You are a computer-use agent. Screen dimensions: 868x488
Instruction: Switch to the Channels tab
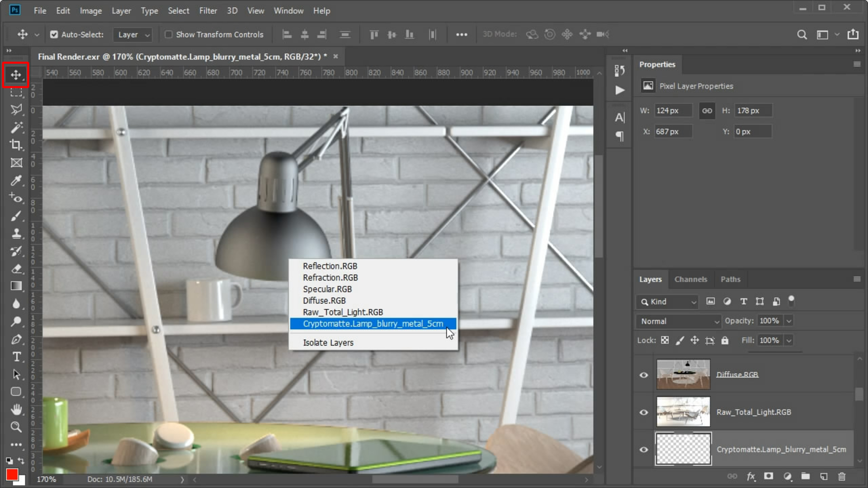691,279
